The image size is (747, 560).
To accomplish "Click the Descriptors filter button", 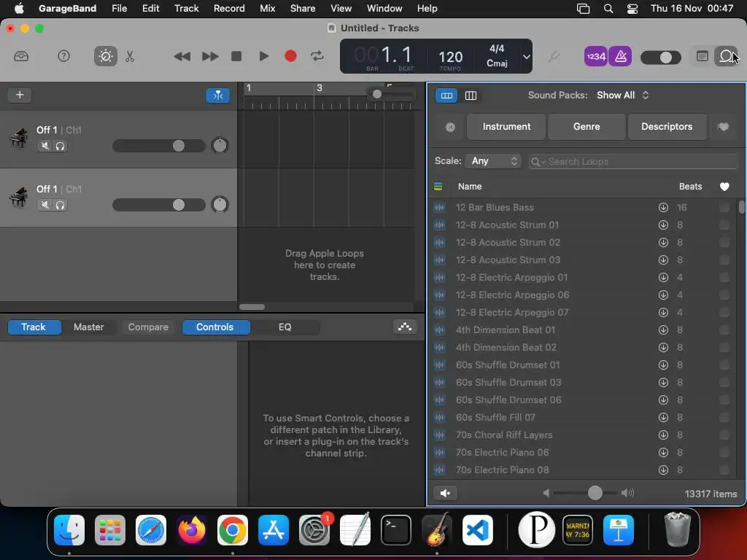I will coord(667,127).
